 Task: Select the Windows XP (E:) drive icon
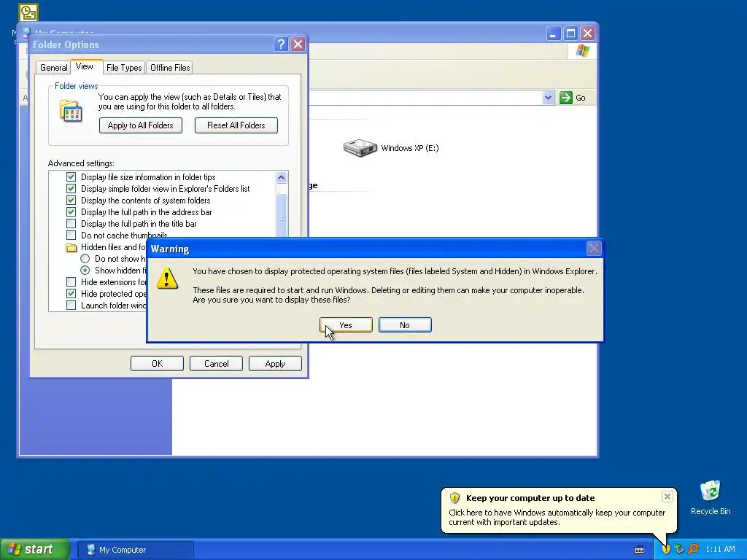[x=360, y=147]
